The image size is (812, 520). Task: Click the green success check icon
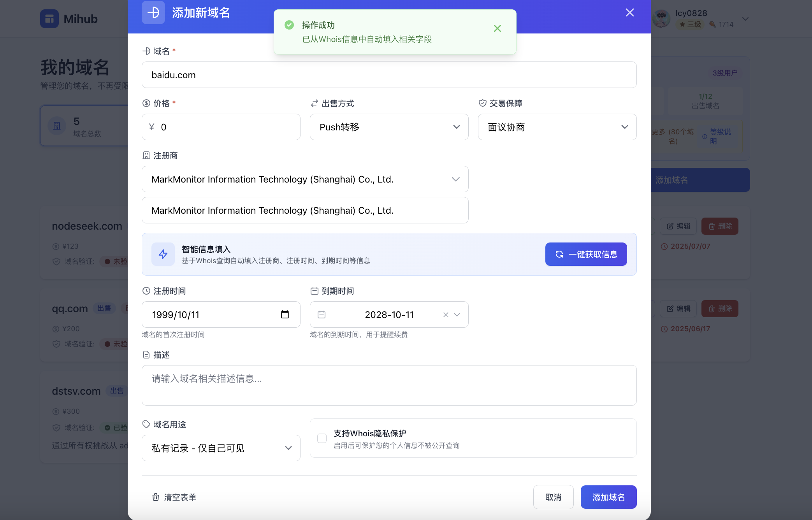[289, 25]
